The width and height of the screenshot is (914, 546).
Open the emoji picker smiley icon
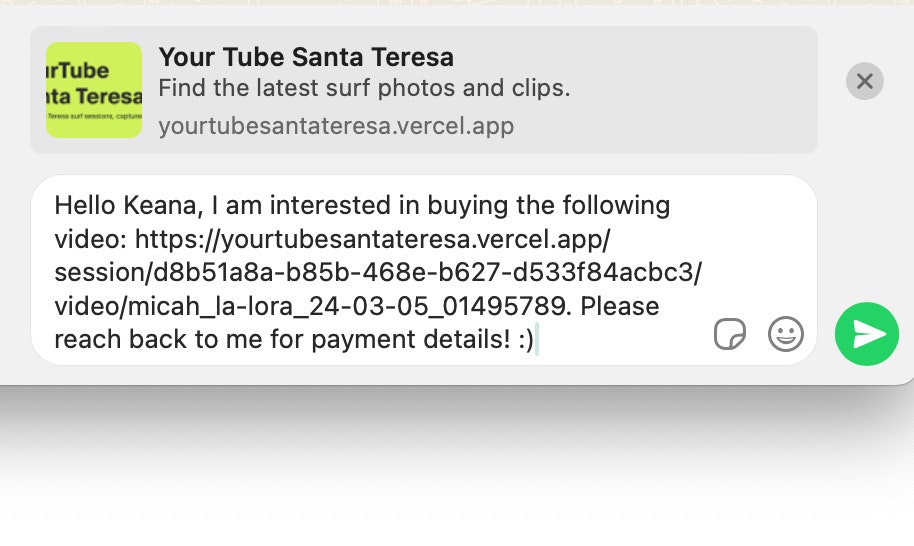coord(786,334)
